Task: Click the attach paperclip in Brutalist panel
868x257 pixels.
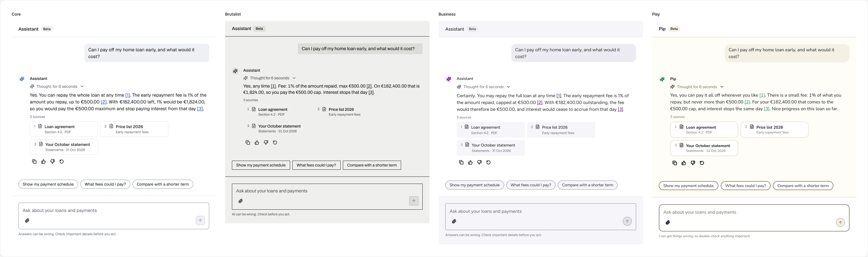Action: (241, 201)
